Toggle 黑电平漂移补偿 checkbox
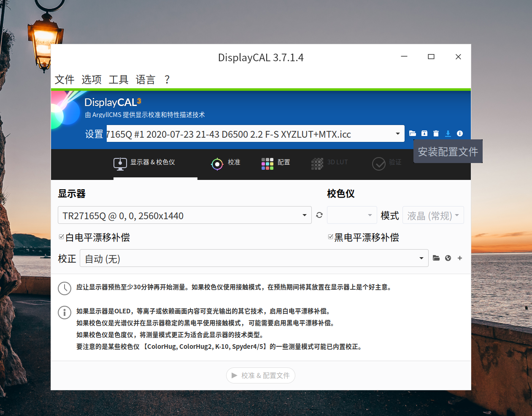Viewport: 532px width, 416px height. (330, 237)
